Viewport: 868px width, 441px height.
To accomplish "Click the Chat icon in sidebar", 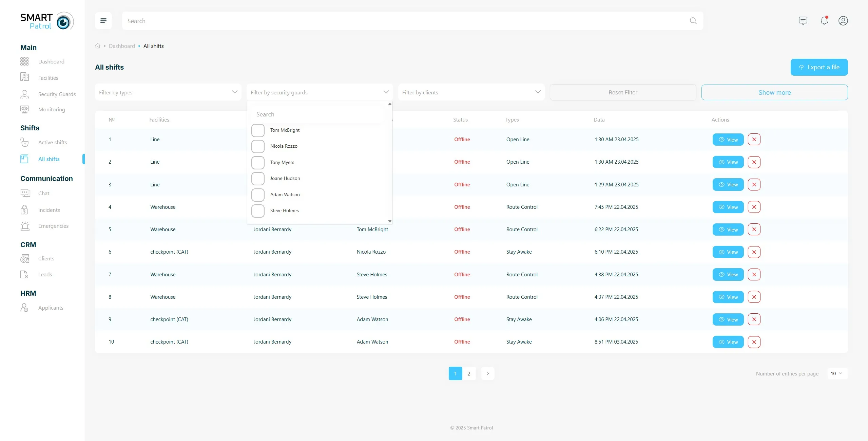I will [25, 193].
